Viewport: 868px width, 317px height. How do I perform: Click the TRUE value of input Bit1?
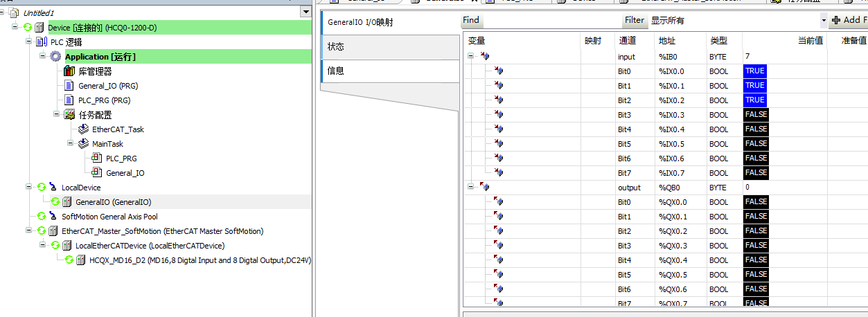754,86
